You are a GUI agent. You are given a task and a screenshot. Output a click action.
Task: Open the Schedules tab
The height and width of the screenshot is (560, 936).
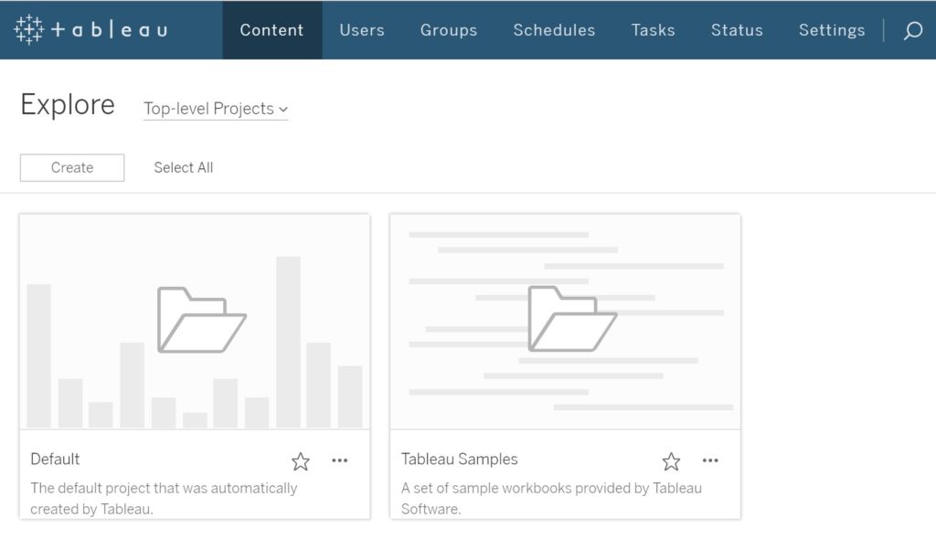coord(555,30)
